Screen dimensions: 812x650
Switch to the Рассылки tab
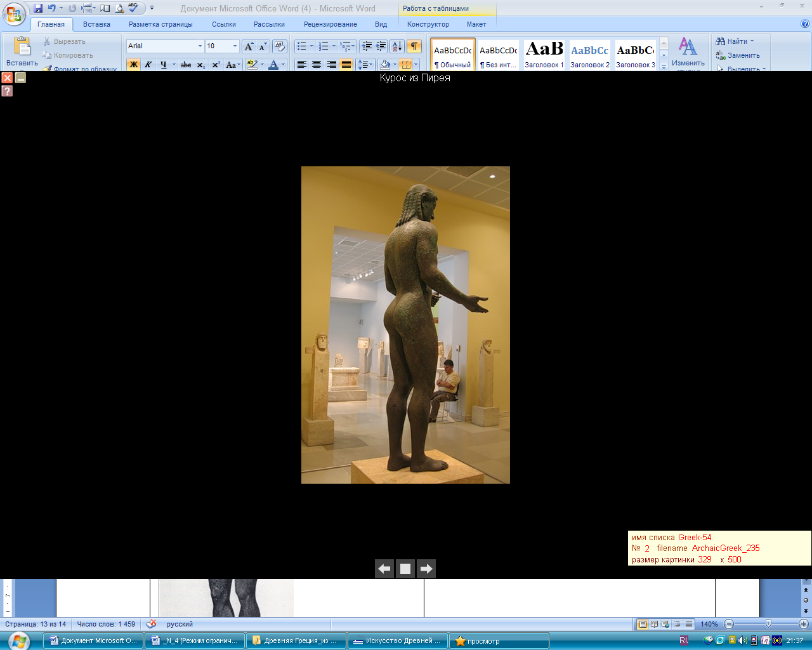coord(269,24)
